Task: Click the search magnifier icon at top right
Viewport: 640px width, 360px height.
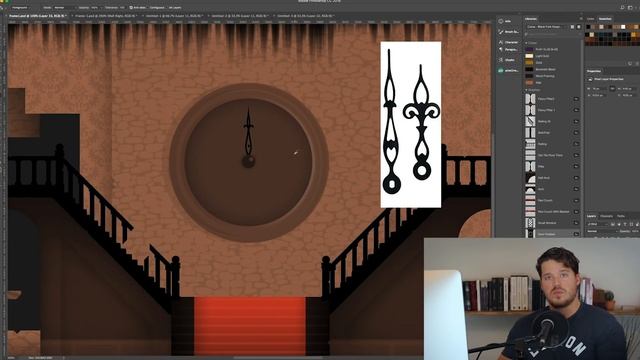Action: point(622,7)
